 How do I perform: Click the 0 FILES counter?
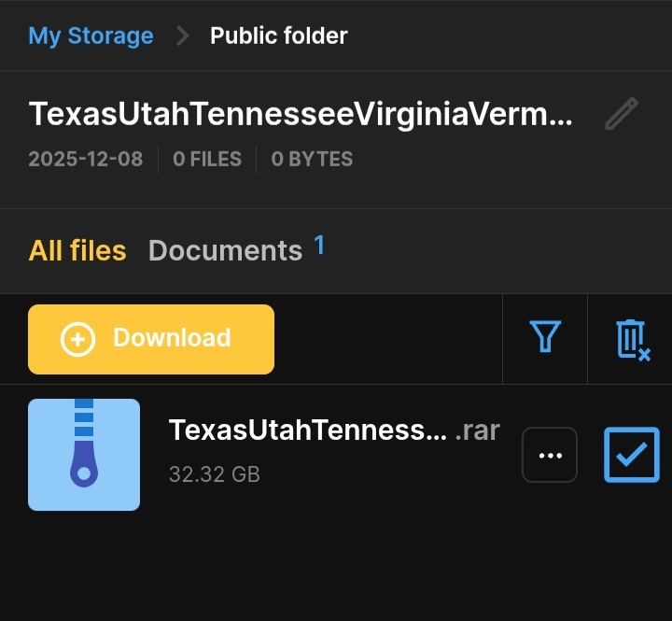(207, 159)
